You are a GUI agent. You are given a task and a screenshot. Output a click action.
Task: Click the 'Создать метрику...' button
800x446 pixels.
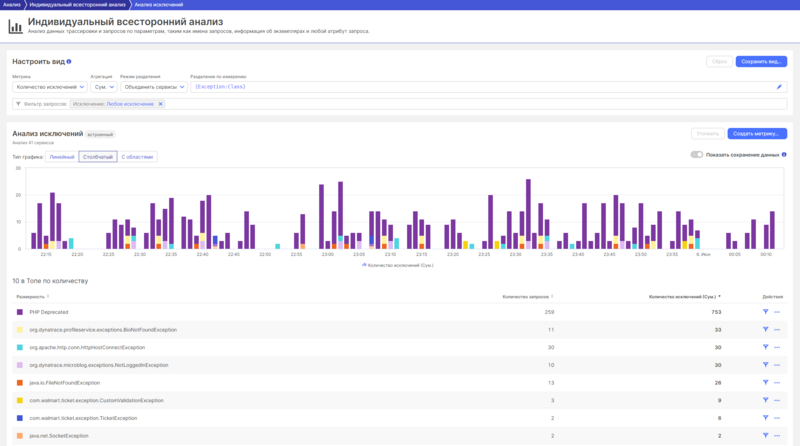point(756,133)
